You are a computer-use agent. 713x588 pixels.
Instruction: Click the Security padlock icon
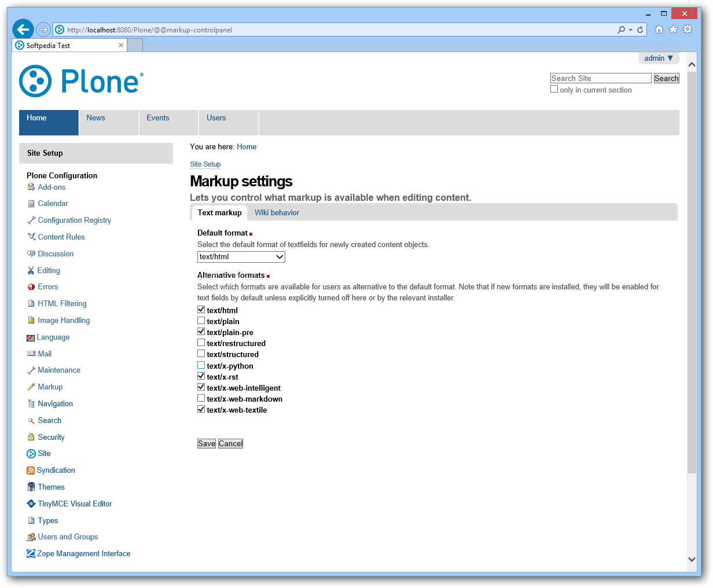[31, 437]
